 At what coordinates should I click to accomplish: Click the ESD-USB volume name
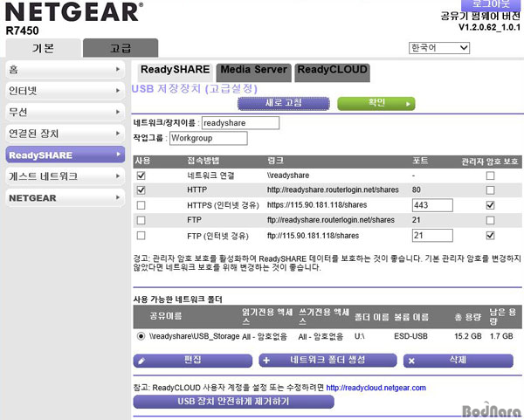click(410, 336)
